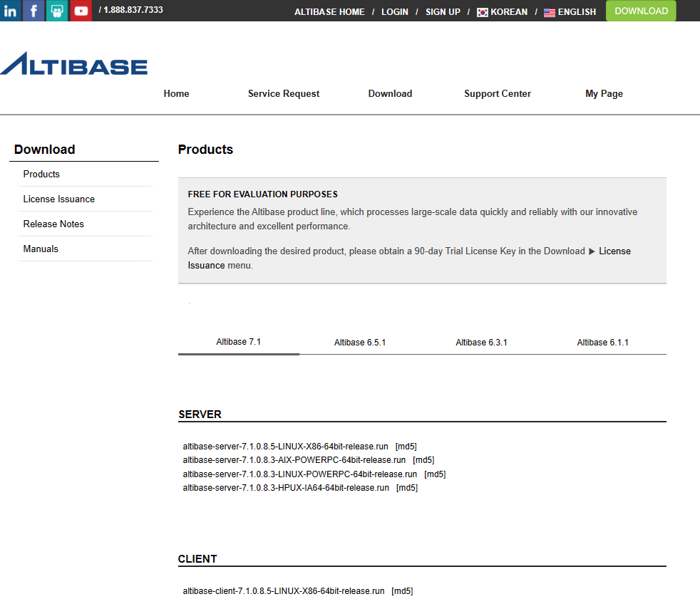The image size is (700, 599).
Task: Download altibase-server-7.1.0.8.3-HPUX-IA64 release file
Action: 286,488
